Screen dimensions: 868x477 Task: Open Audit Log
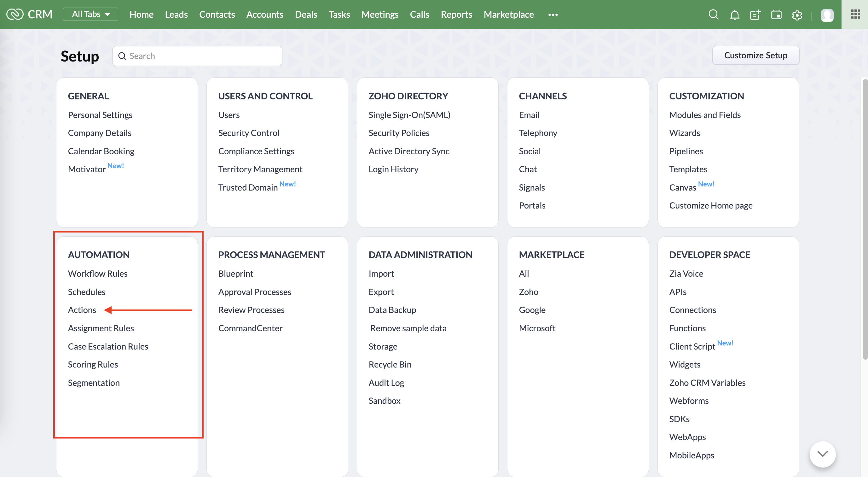pyautogui.click(x=386, y=383)
